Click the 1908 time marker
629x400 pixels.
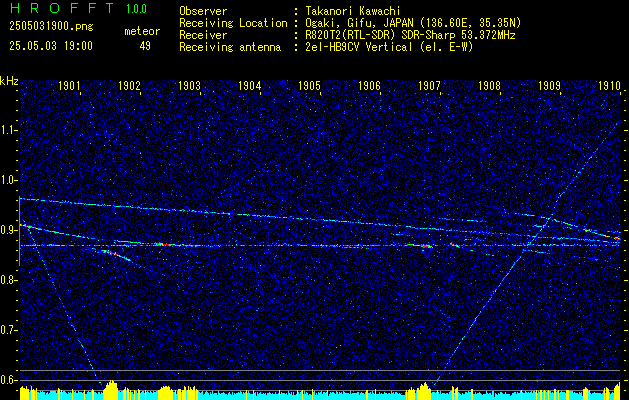489,85
